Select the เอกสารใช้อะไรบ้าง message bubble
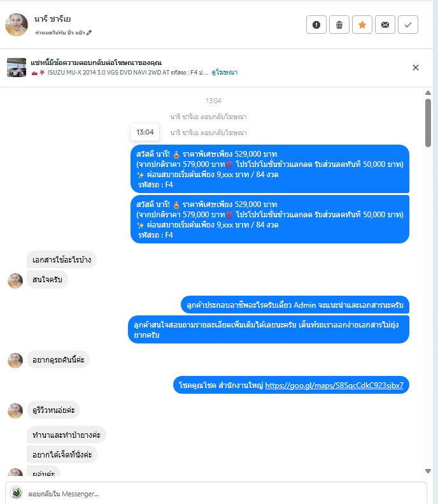438x504 pixels. (62, 259)
